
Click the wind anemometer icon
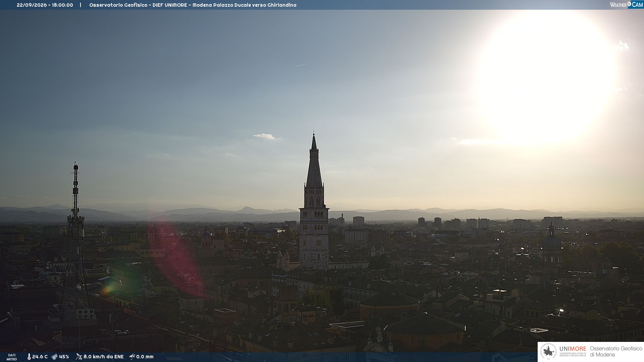click(79, 357)
